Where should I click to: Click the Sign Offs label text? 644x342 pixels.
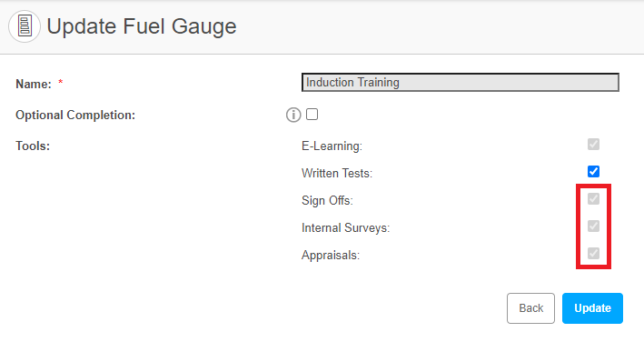click(327, 201)
